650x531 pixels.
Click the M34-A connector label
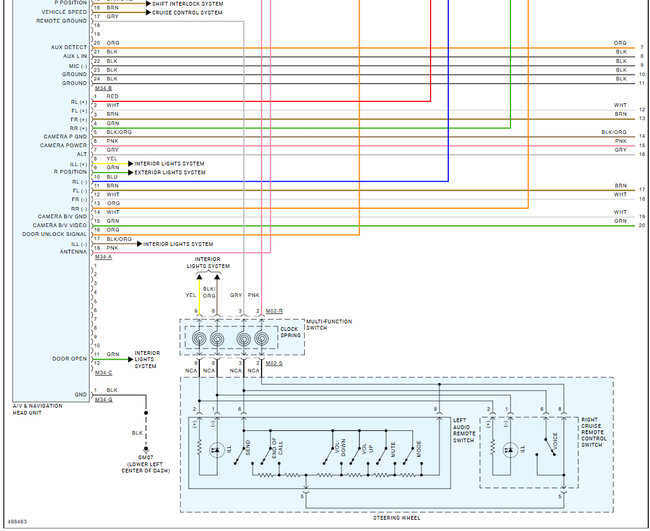pos(103,257)
